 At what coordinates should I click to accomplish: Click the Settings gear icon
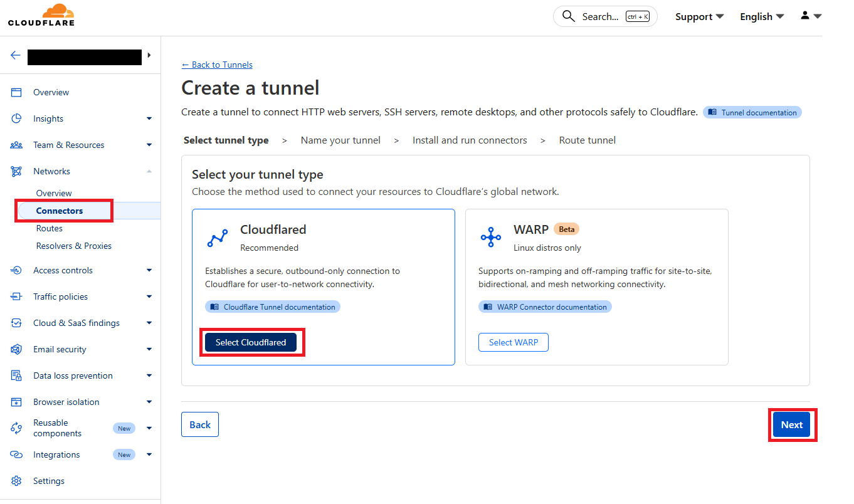coord(16,481)
